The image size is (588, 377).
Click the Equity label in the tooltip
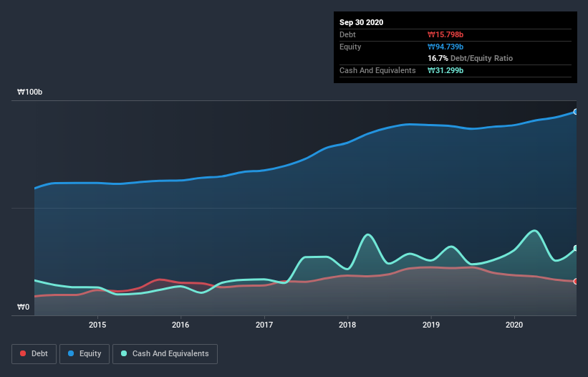click(350, 47)
